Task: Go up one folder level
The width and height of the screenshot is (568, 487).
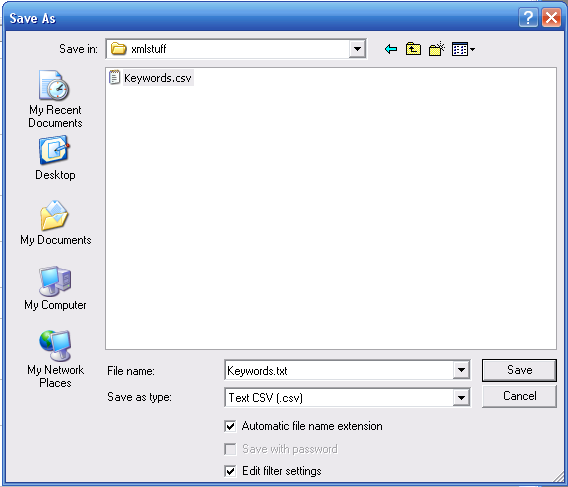Action: [413, 49]
